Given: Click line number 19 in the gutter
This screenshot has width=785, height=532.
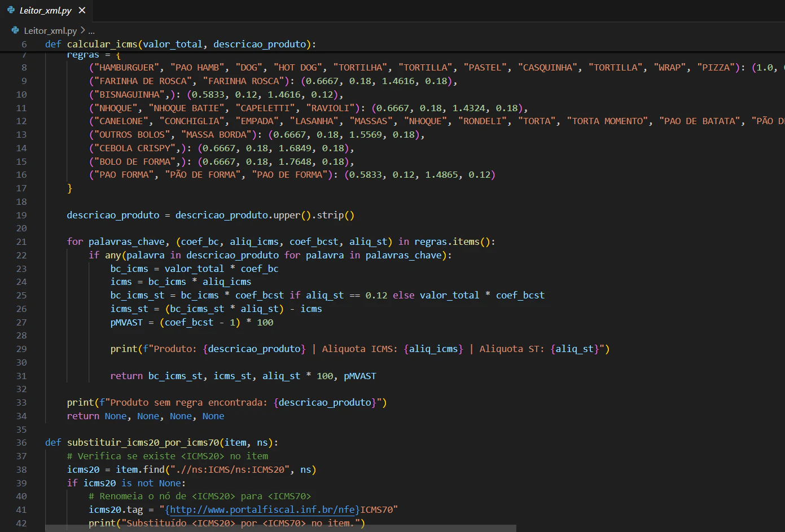Looking at the screenshot, I should (21, 215).
